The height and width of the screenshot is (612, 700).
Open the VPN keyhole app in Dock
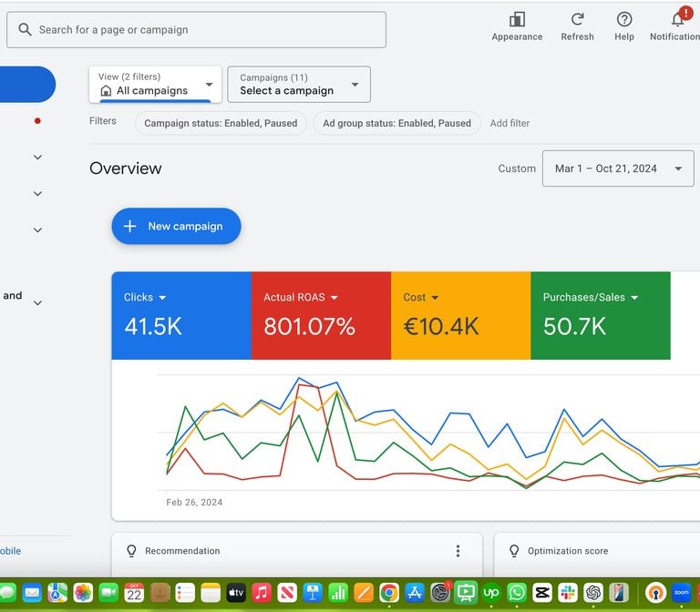[655, 593]
